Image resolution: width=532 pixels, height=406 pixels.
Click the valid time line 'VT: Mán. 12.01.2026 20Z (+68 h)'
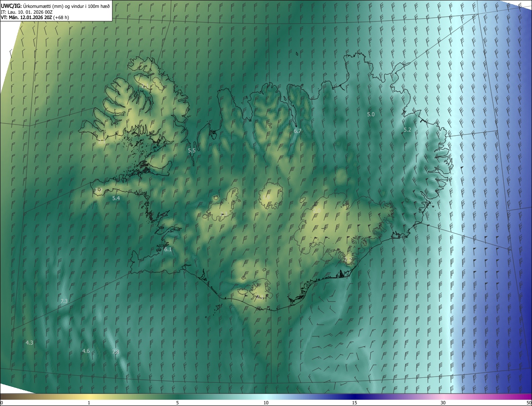(x=35, y=17)
